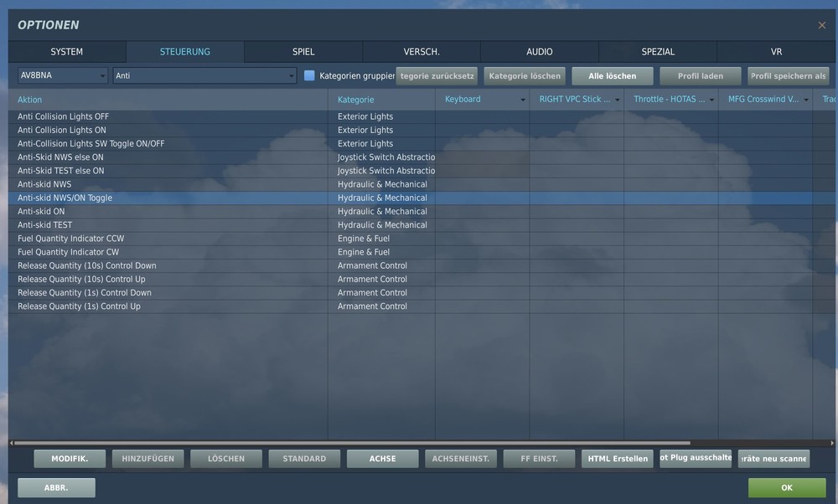Click the Profil laden button
The image size is (838, 504).
700,76
